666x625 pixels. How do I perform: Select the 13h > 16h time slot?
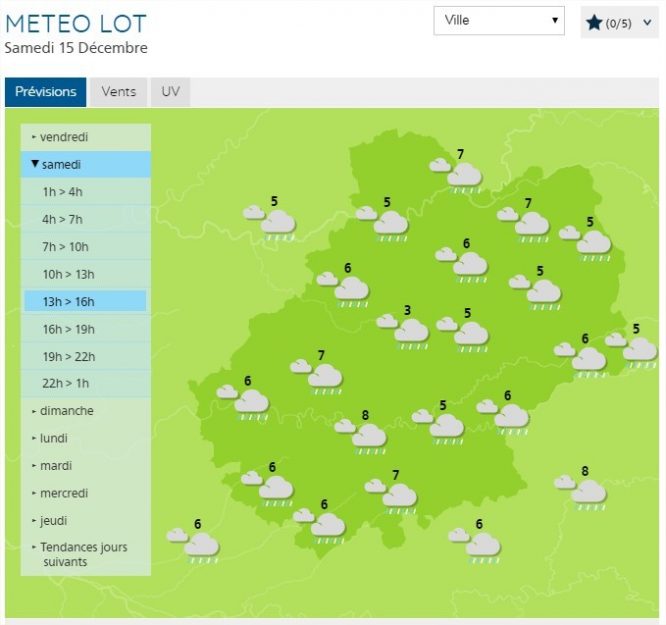coord(86,302)
